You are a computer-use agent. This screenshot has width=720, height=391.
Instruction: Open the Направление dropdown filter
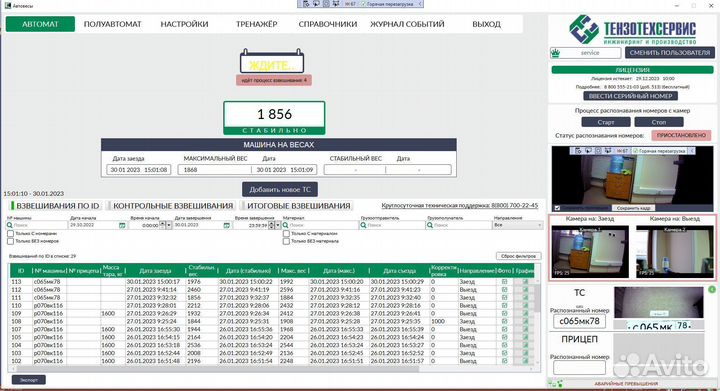518,225
